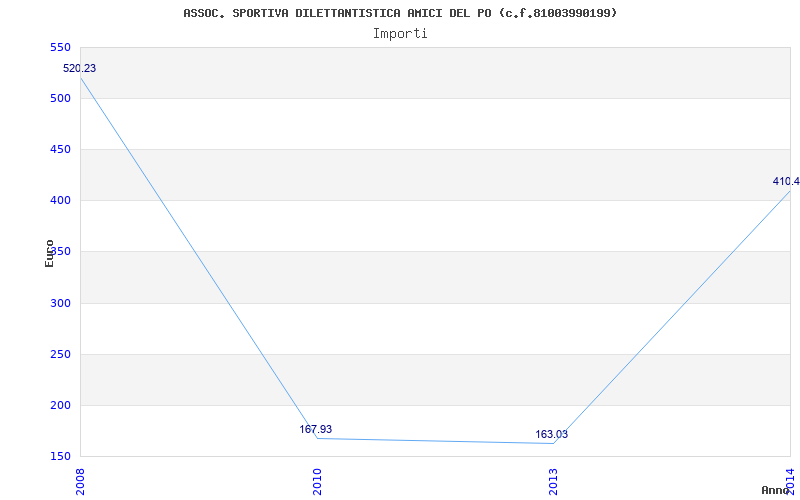The image size is (800, 500).
Task: Click the 150 y-axis tick label
Action: click(x=60, y=456)
